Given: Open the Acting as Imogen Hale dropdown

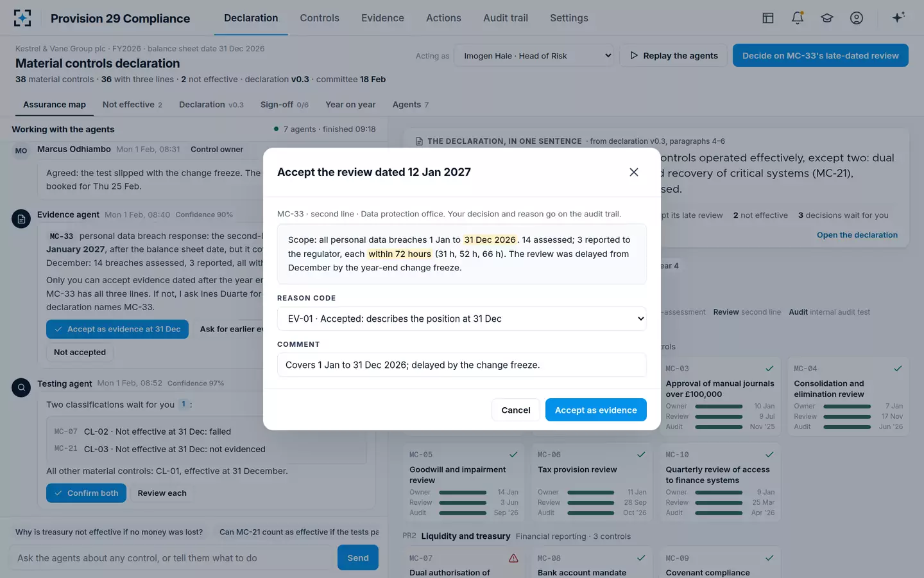Looking at the screenshot, I should click(534, 56).
